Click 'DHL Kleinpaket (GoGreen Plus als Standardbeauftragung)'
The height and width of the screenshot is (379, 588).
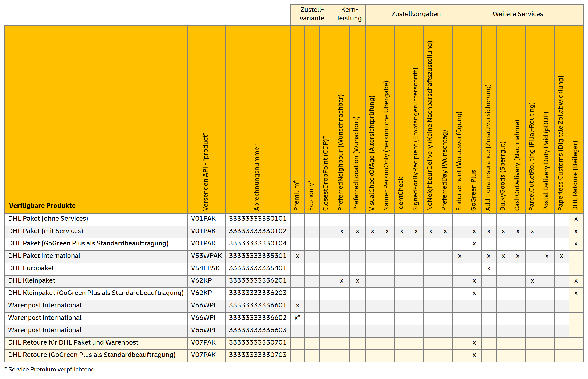point(96,293)
